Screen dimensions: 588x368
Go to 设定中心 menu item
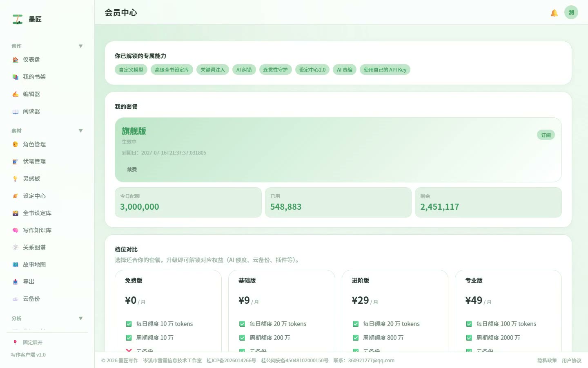click(x=47, y=196)
